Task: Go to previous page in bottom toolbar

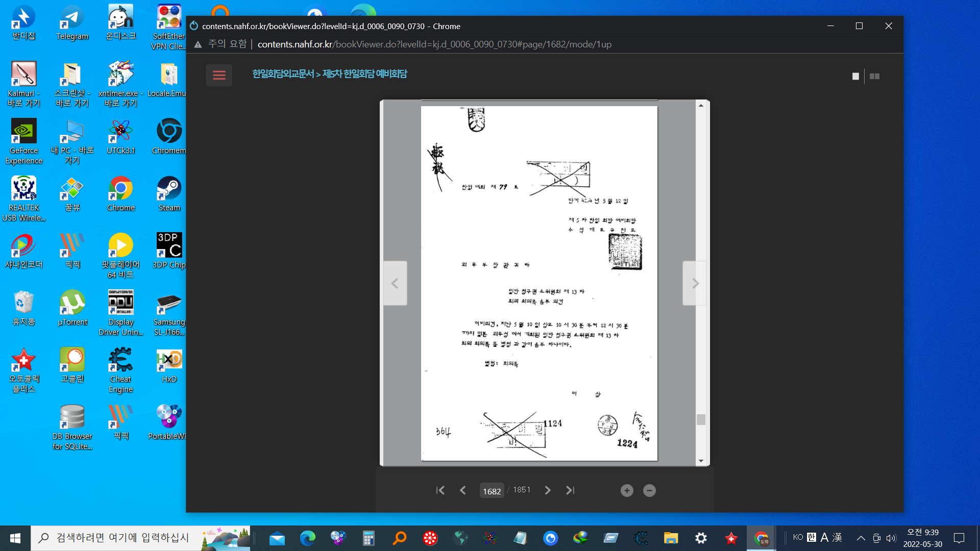Action: pos(463,490)
